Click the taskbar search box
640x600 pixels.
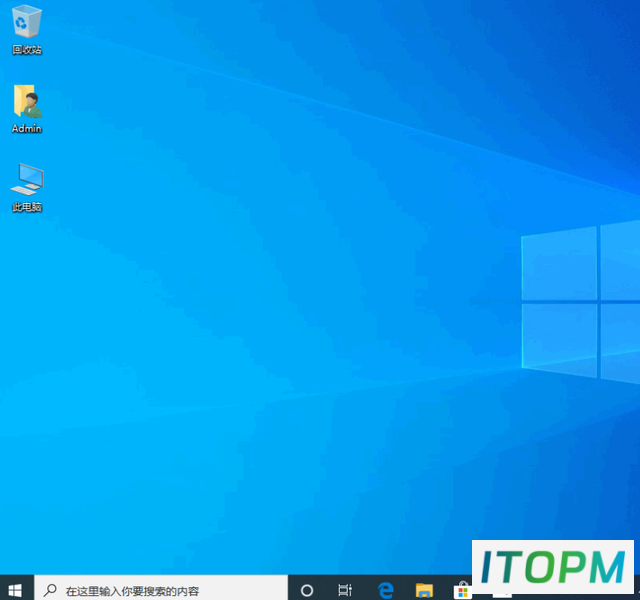coord(161,590)
